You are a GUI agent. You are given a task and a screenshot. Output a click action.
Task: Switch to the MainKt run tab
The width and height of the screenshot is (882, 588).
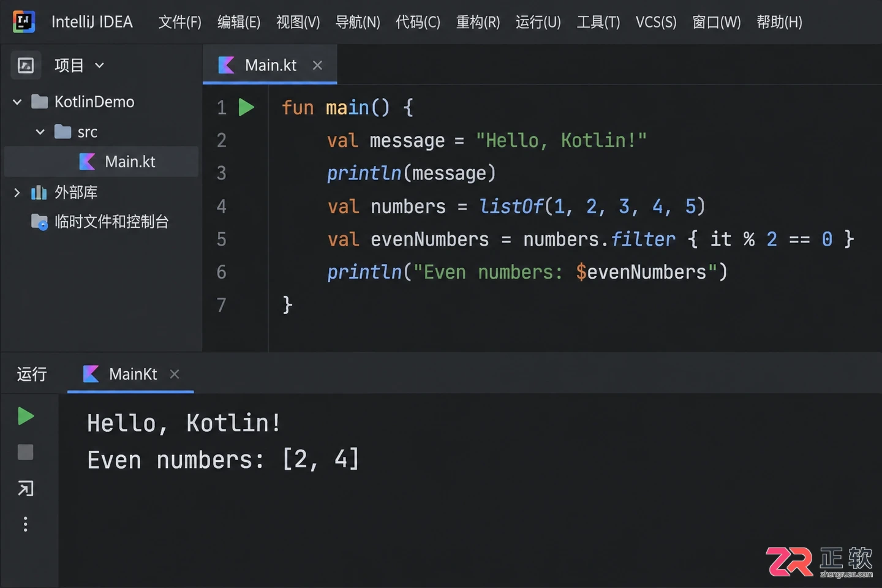[130, 374]
